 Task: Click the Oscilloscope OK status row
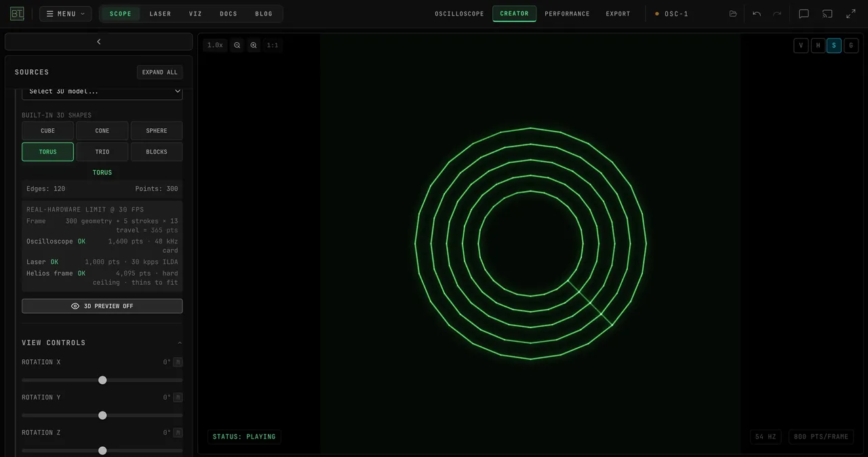[x=102, y=245]
